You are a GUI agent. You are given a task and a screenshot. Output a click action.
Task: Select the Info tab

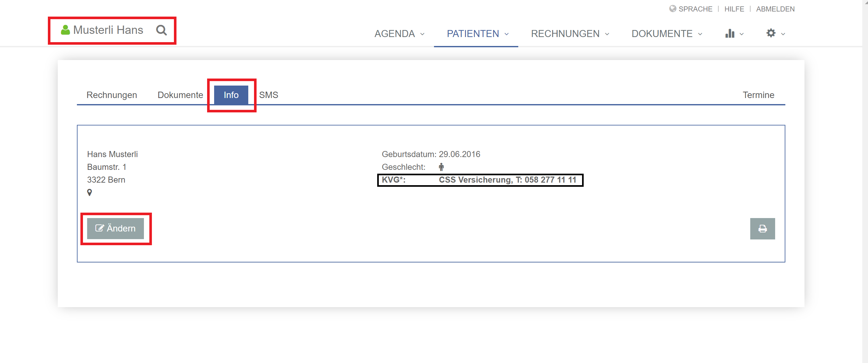coord(231,95)
